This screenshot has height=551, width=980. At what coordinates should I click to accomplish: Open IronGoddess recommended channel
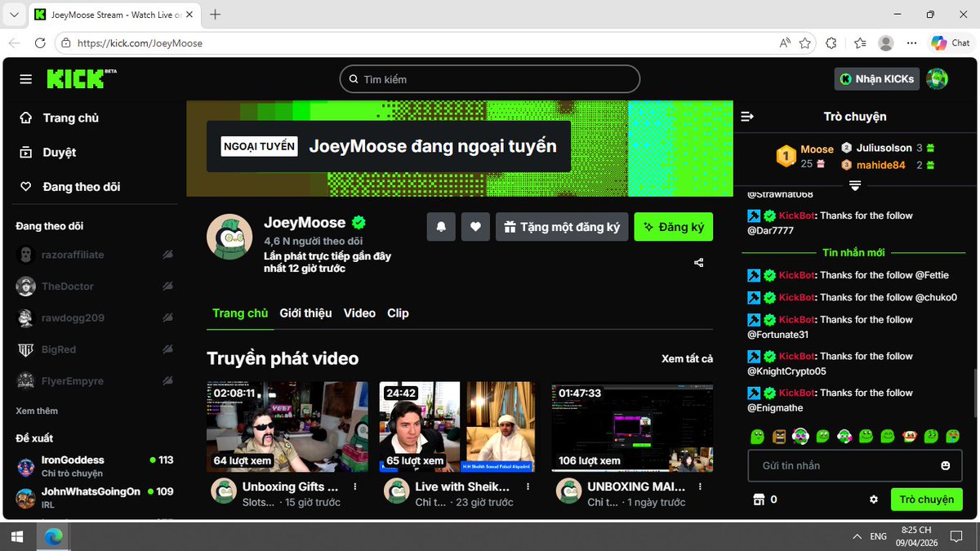pos(95,466)
